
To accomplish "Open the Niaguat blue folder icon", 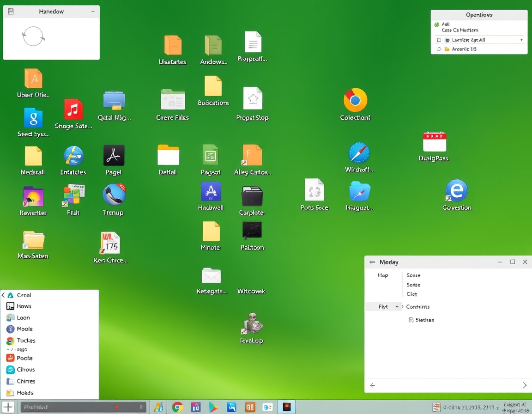I will pos(360,191).
